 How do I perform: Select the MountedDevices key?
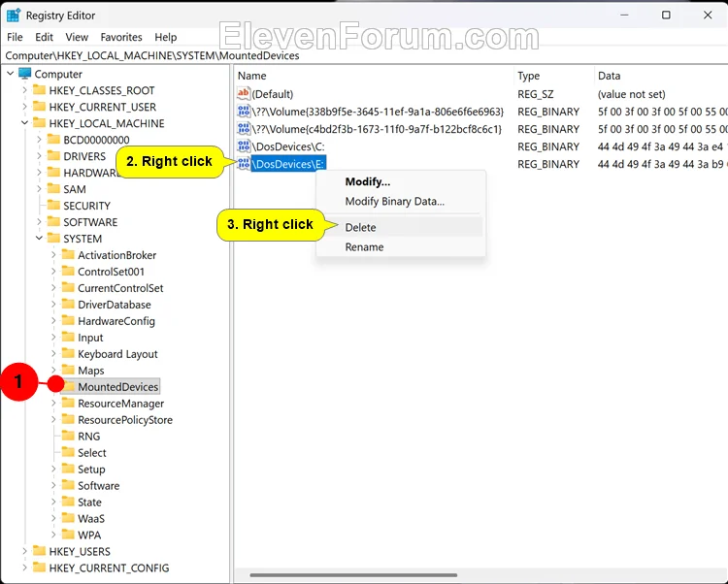(117, 386)
